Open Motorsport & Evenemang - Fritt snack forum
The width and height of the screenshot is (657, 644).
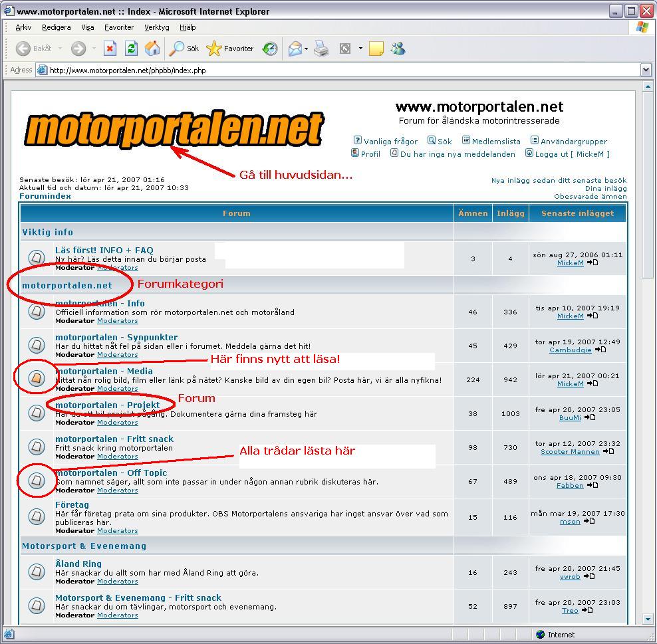pos(138,597)
